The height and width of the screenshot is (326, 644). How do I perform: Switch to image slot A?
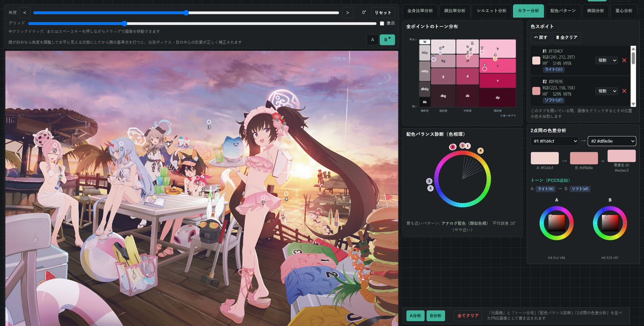373,39
